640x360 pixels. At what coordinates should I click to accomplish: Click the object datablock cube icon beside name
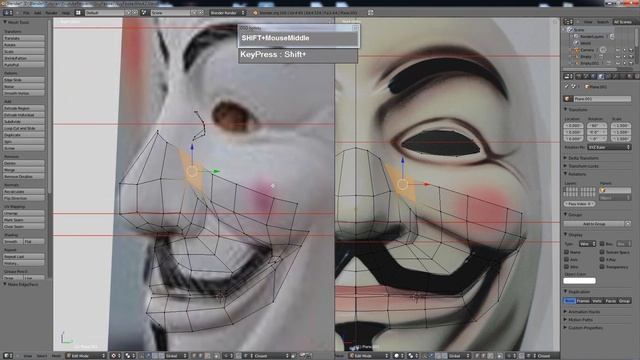567,99
